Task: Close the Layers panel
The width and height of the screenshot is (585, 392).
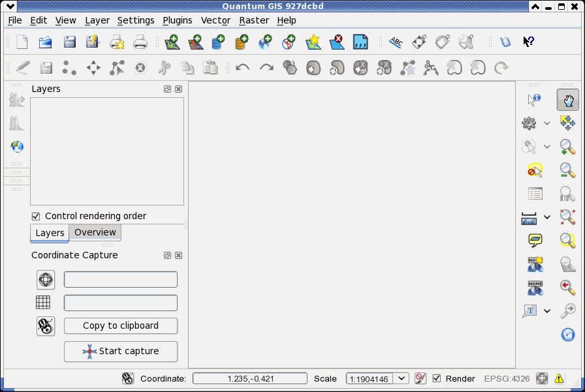Action: 179,89
